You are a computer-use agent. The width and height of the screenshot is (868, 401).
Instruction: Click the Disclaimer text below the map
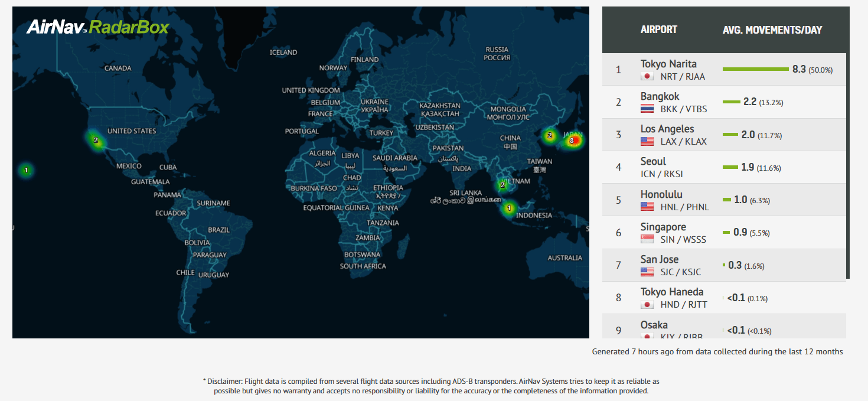pos(431,386)
